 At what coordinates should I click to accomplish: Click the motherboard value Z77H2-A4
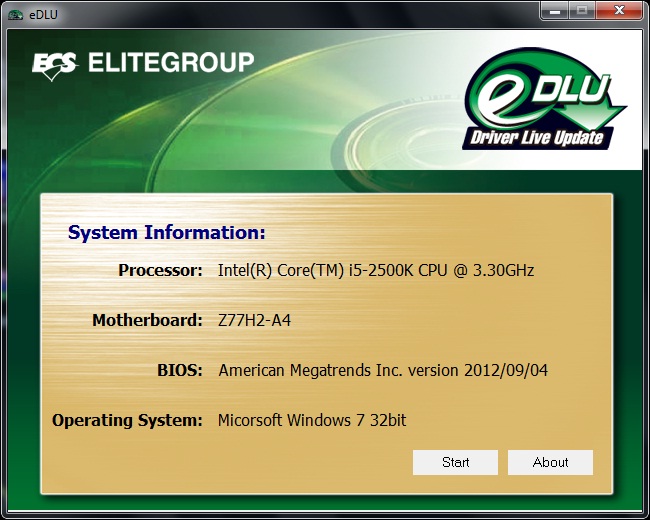254,320
